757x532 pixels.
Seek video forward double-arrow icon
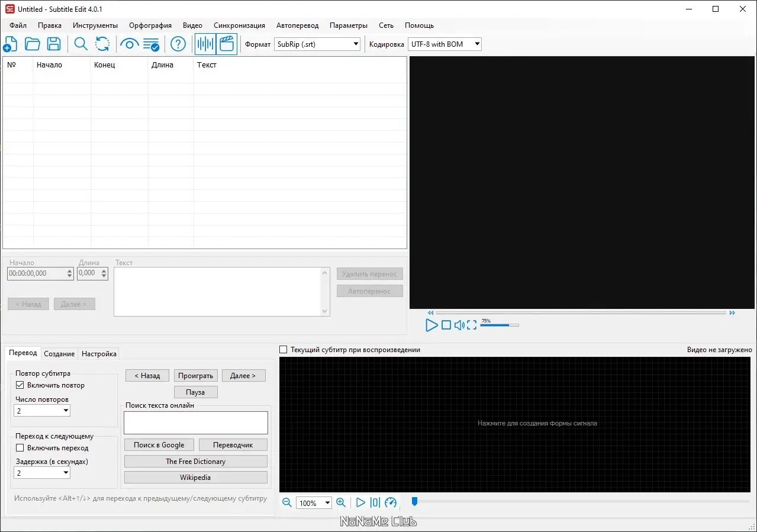click(732, 312)
